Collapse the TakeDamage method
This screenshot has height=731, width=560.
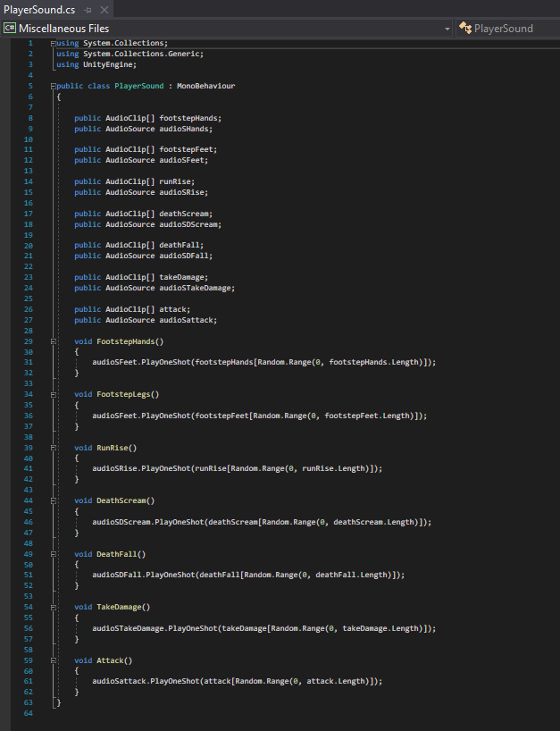click(53, 607)
